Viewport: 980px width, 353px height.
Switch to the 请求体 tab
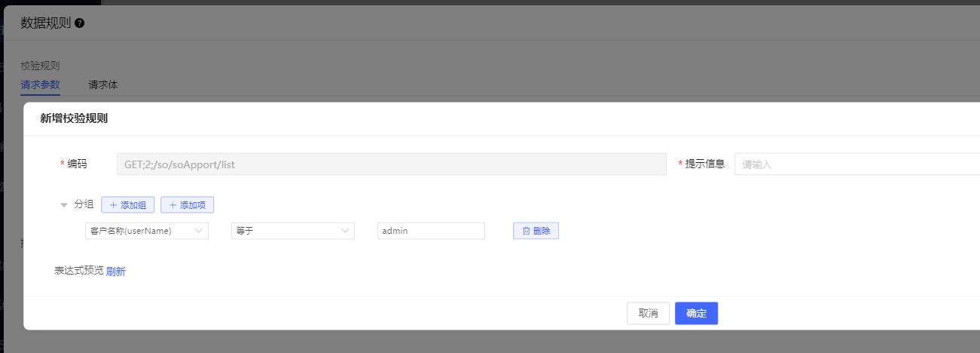pyautogui.click(x=103, y=84)
